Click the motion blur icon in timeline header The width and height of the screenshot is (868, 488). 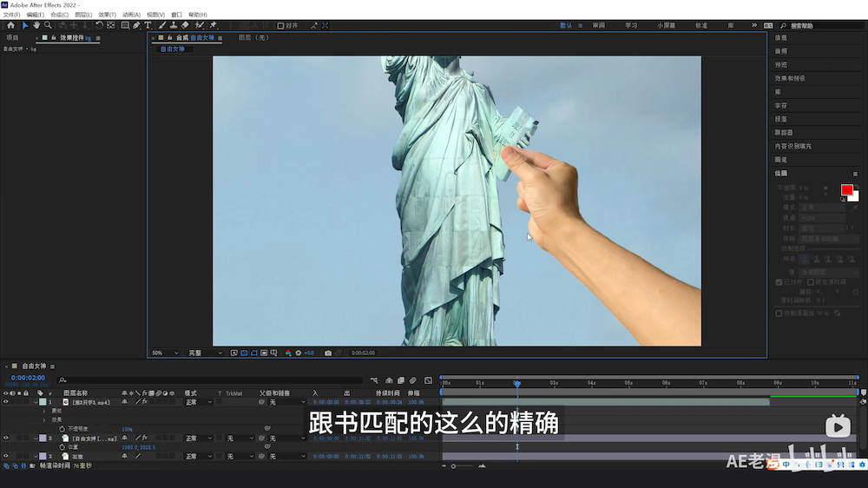413,380
